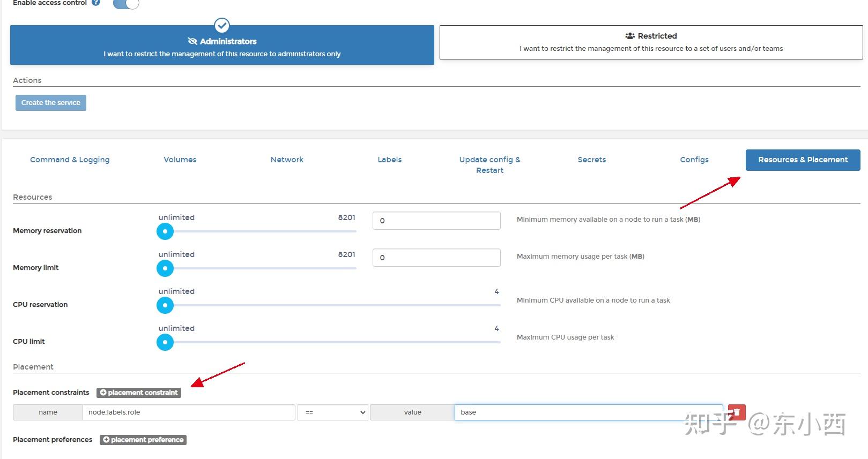Switch to the Volumes tab

pyautogui.click(x=180, y=160)
